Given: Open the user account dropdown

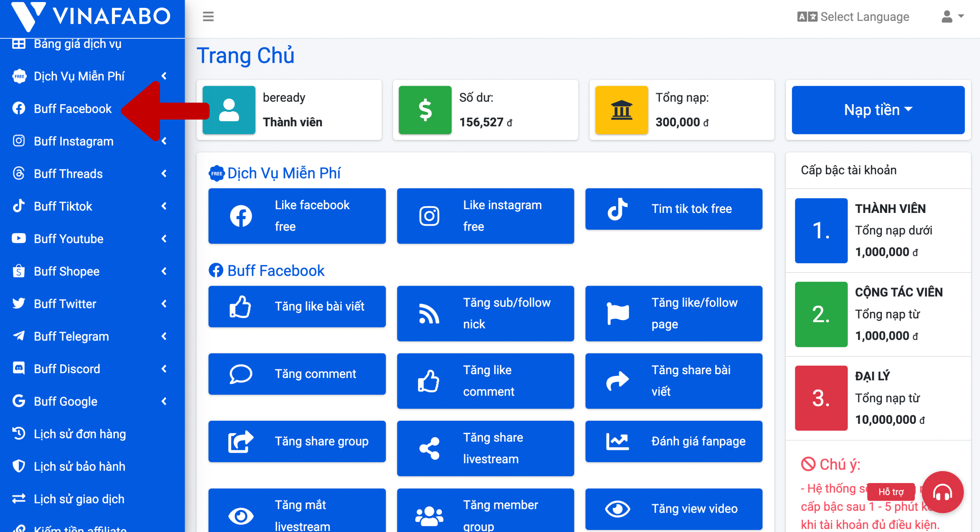Looking at the screenshot, I should [952, 16].
